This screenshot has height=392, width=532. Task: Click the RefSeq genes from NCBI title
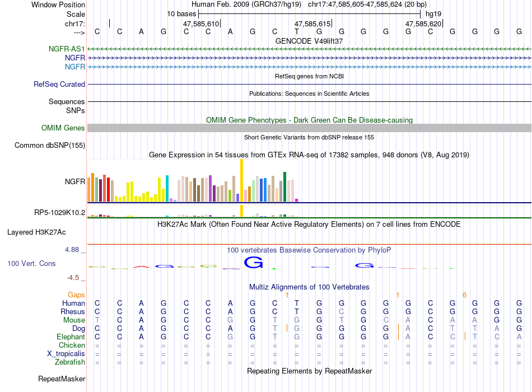pos(309,76)
